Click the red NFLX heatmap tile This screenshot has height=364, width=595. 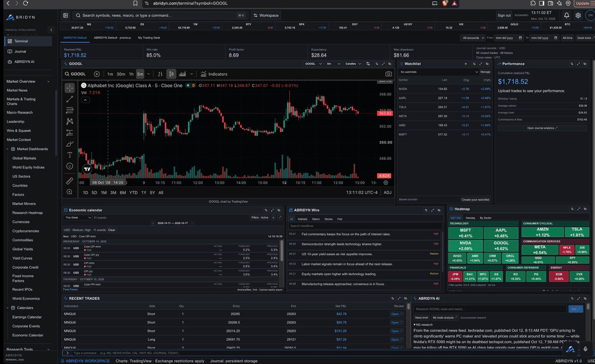pyautogui.click(x=566, y=249)
